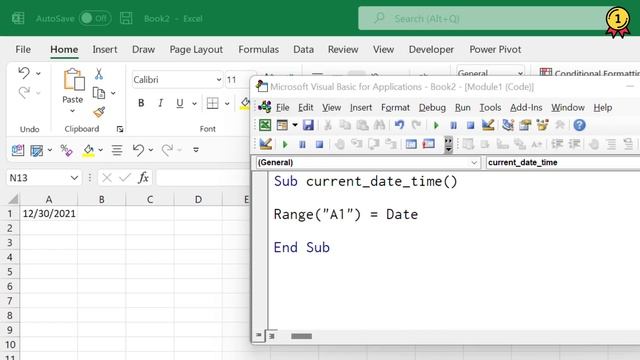Open the Properties Window icon in VBA toolbar
This screenshot has width=640, height=360.
pyautogui.click(x=525, y=125)
